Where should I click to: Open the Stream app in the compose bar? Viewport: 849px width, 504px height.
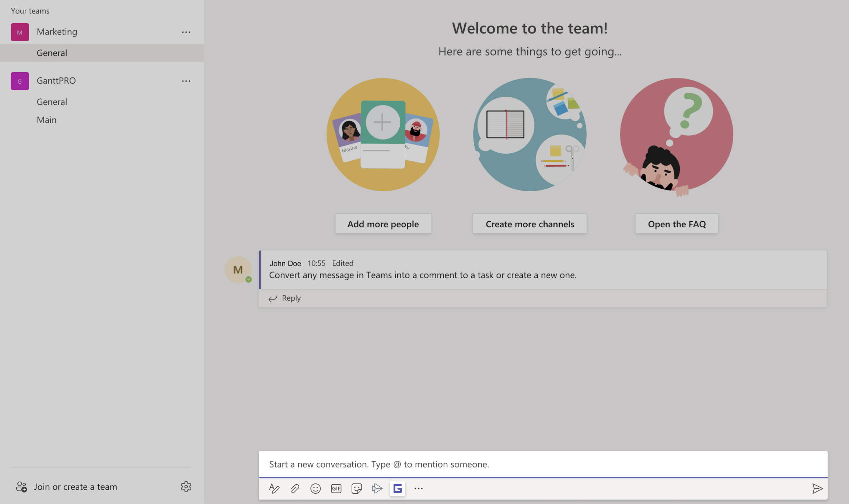[377, 488]
